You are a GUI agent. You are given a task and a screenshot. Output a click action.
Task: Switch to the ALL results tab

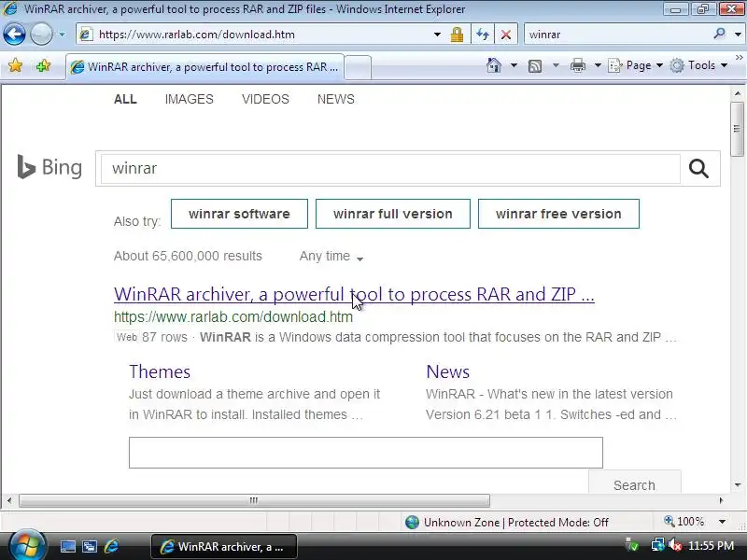(125, 99)
